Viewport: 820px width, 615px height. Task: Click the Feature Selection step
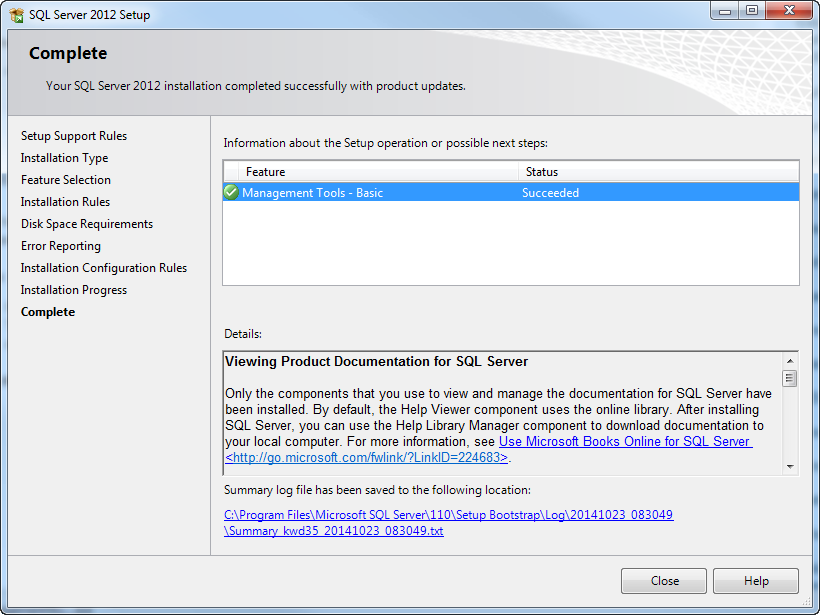(x=66, y=180)
